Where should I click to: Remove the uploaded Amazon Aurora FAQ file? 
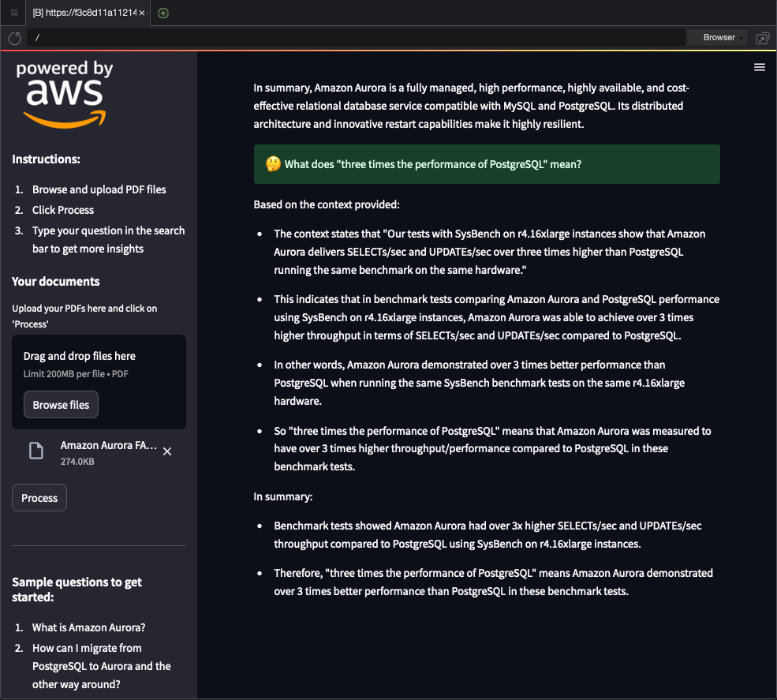tap(167, 451)
